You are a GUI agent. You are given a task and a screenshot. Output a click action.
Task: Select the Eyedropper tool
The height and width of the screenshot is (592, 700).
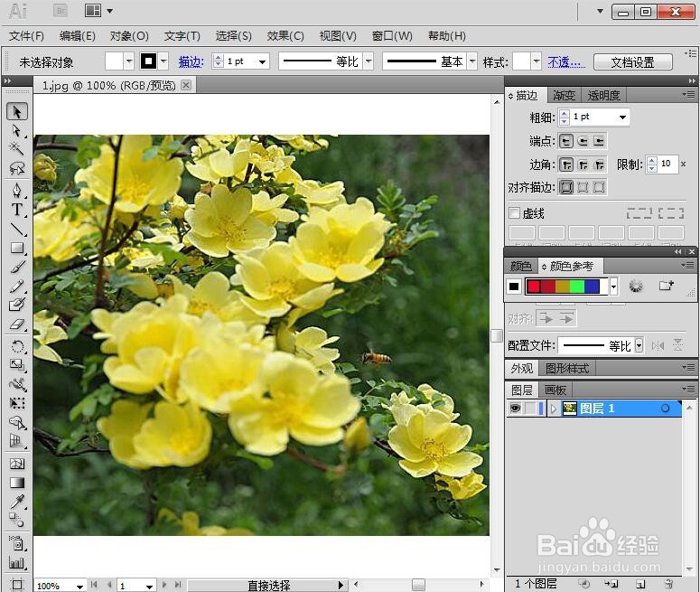17,502
